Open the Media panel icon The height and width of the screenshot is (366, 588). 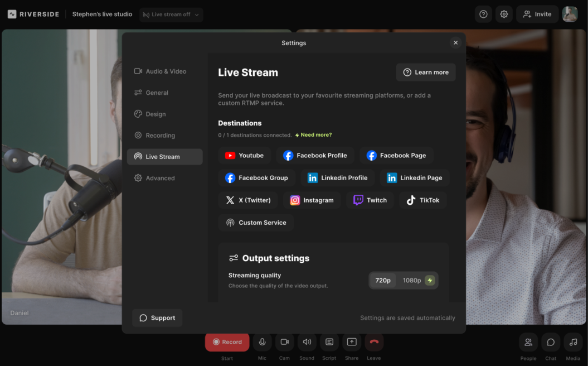573,342
